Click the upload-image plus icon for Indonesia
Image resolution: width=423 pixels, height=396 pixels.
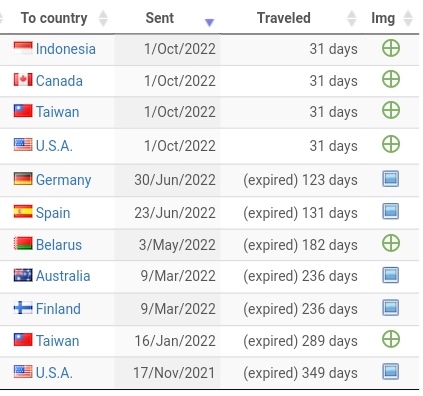click(391, 49)
